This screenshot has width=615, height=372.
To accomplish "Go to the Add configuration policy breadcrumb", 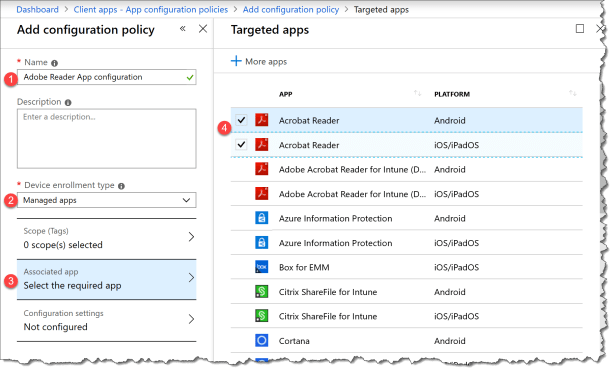I will [291, 9].
